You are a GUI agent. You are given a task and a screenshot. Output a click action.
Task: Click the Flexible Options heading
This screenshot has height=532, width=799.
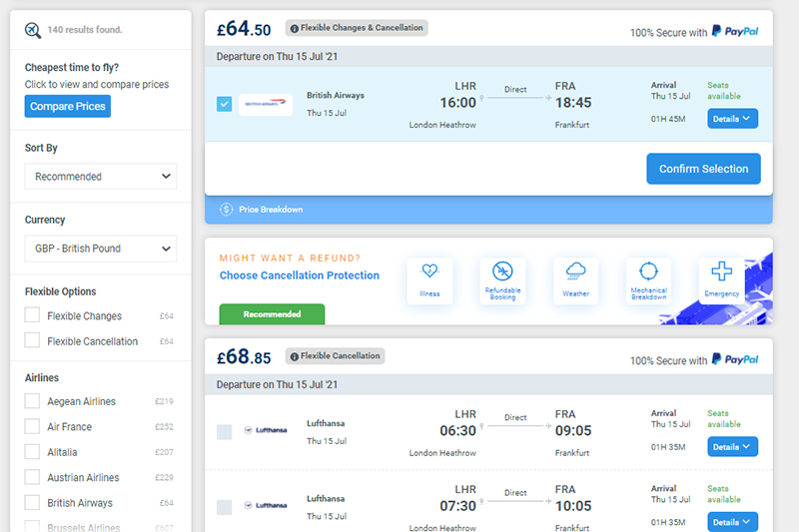[61, 291]
